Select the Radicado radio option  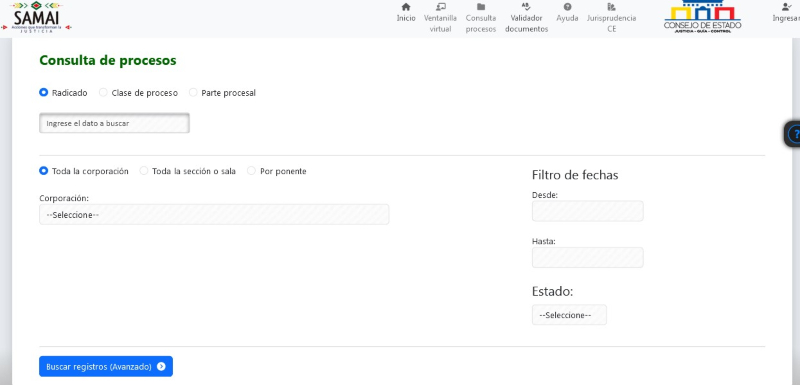[44, 93]
